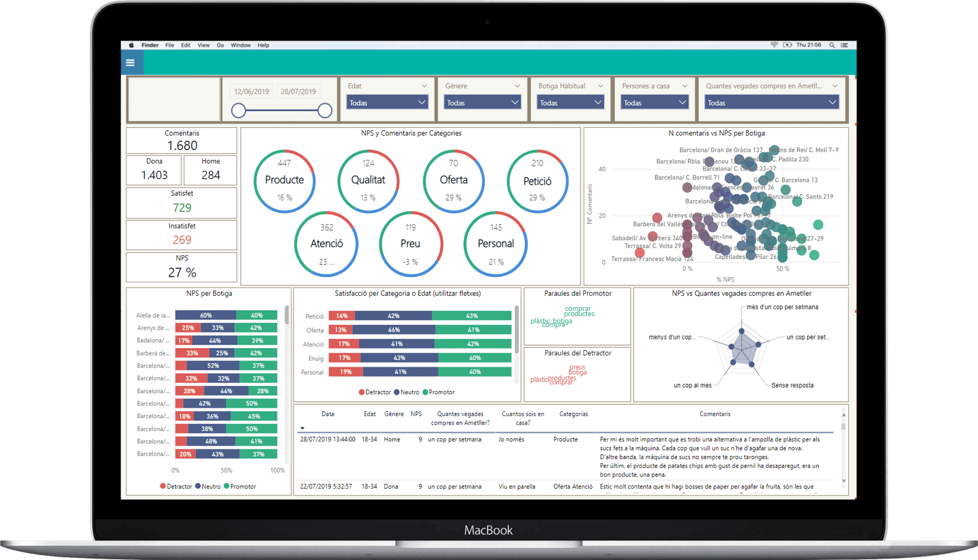Image resolution: width=978 pixels, height=560 pixels.
Task: Click the Wi-Fi status icon
Action: (x=774, y=45)
